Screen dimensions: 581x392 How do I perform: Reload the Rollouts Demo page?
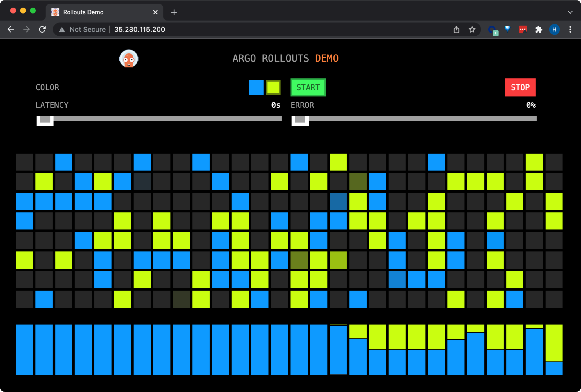click(x=42, y=29)
